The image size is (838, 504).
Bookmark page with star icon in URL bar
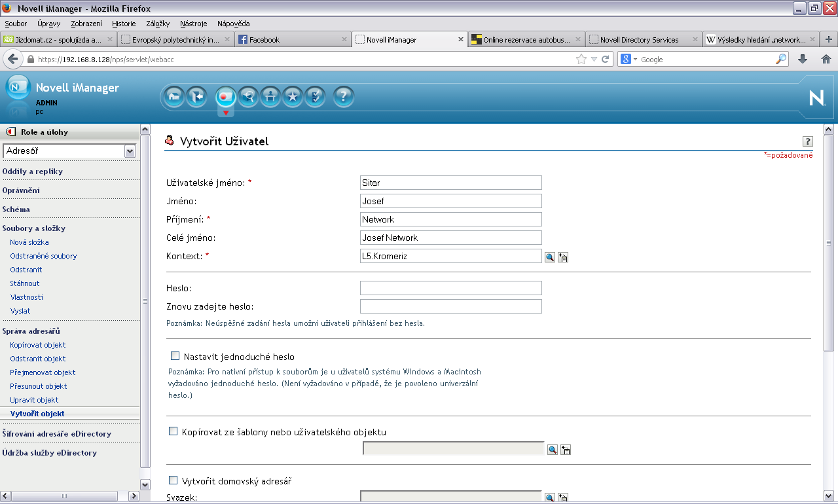[581, 59]
